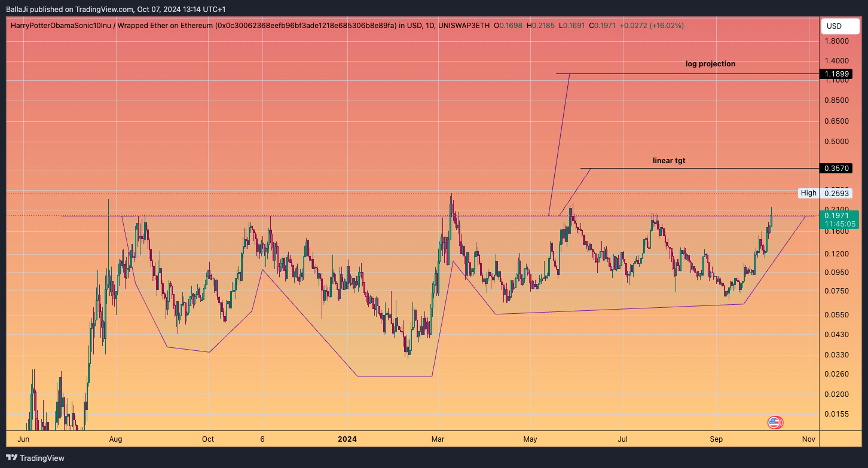Click the 0.1200 price axis tick

pyautogui.click(x=837, y=254)
